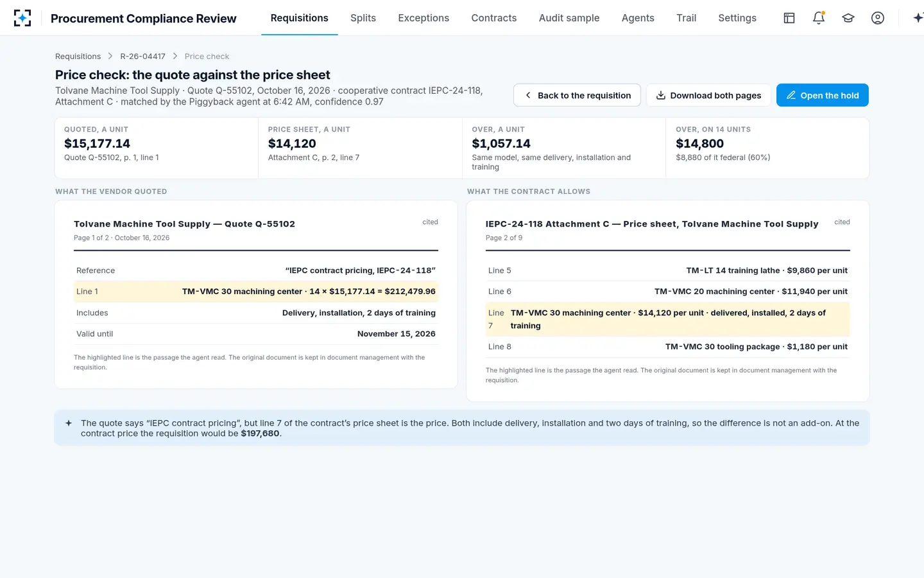Open the user account profile icon
This screenshot has height=578, width=924.
[878, 18]
